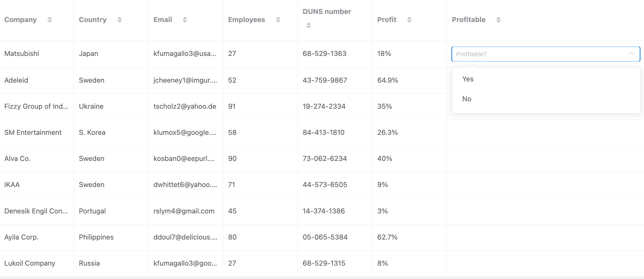Click the sort icon beside Company header

(x=49, y=20)
